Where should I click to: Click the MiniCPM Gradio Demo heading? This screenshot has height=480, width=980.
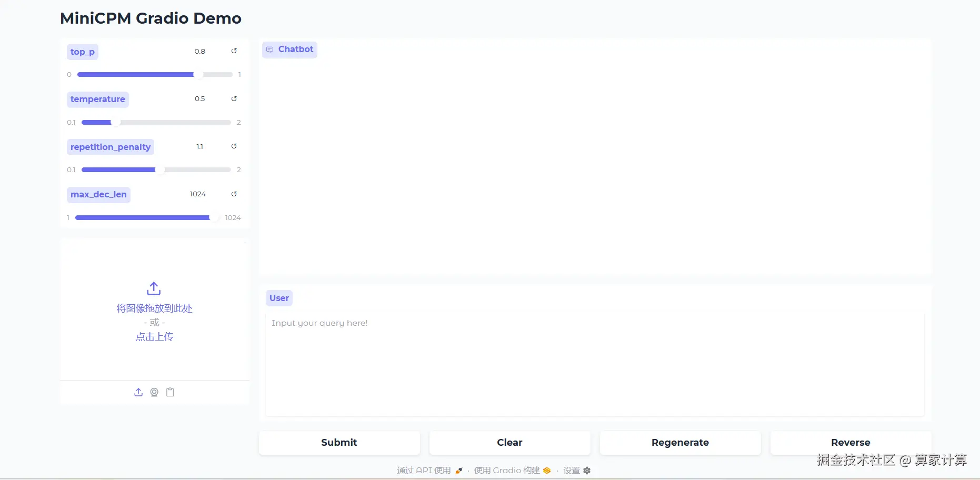151,18
